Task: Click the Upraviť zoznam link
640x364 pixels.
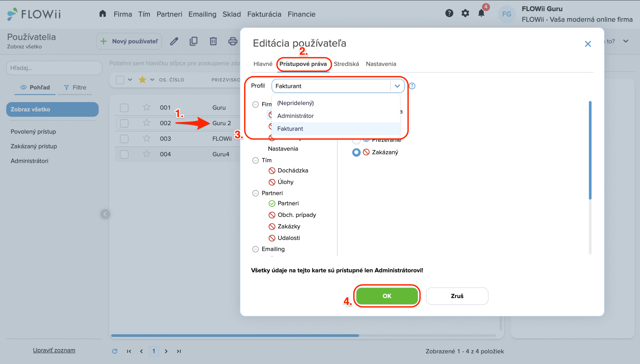Action: [54, 350]
